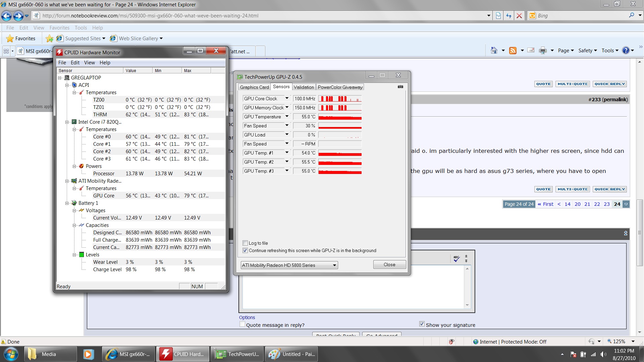
Task: Switch to Validation tab in GPU-Z
Action: click(x=304, y=87)
